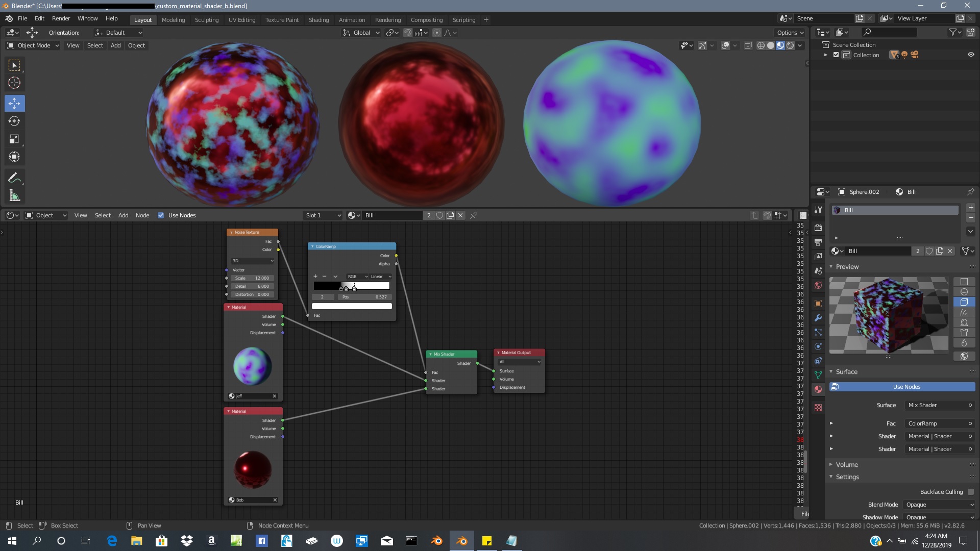Open Render properties tab
Viewport: 980px width, 551px height.
818,228
